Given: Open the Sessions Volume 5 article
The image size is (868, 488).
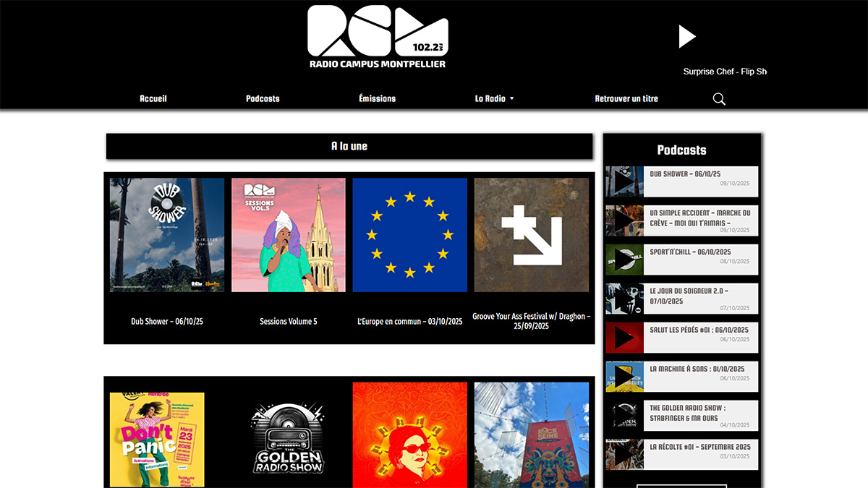Looking at the screenshot, I should click(288, 234).
